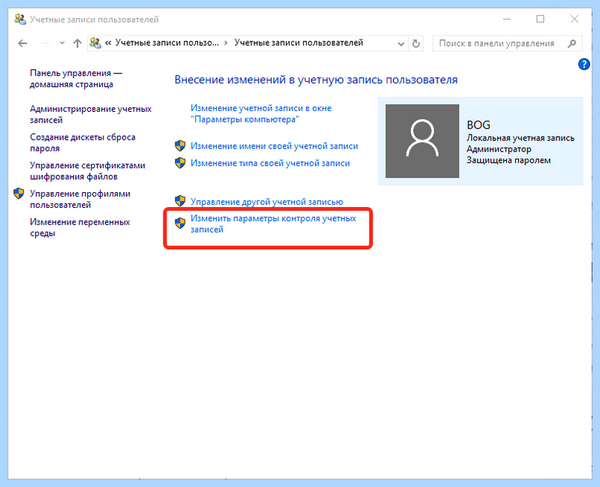Click shield icon beside Изменить параметры контроля
600x487 pixels.
pos(180,223)
